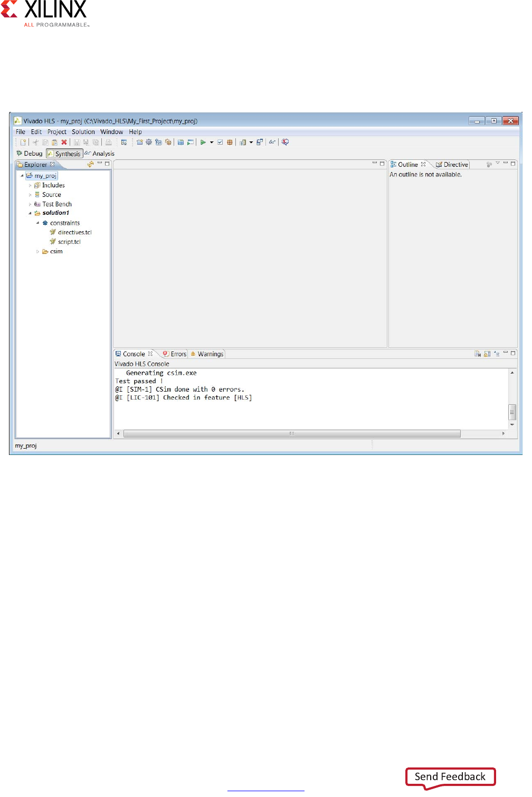Open dropdown arrow beside report icon
The image size is (532, 797).
click(251, 142)
